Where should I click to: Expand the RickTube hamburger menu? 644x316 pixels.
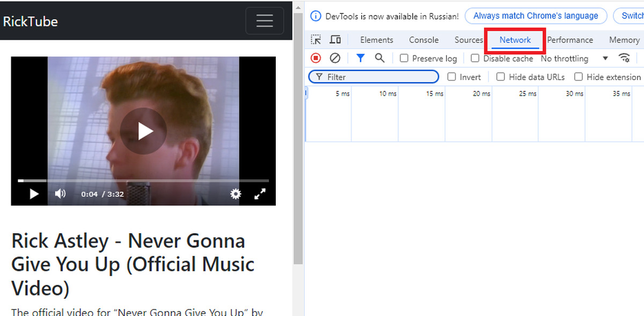click(x=265, y=21)
